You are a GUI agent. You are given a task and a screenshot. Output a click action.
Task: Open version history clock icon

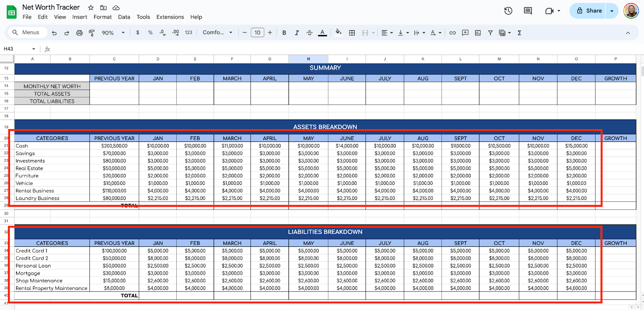(x=508, y=11)
